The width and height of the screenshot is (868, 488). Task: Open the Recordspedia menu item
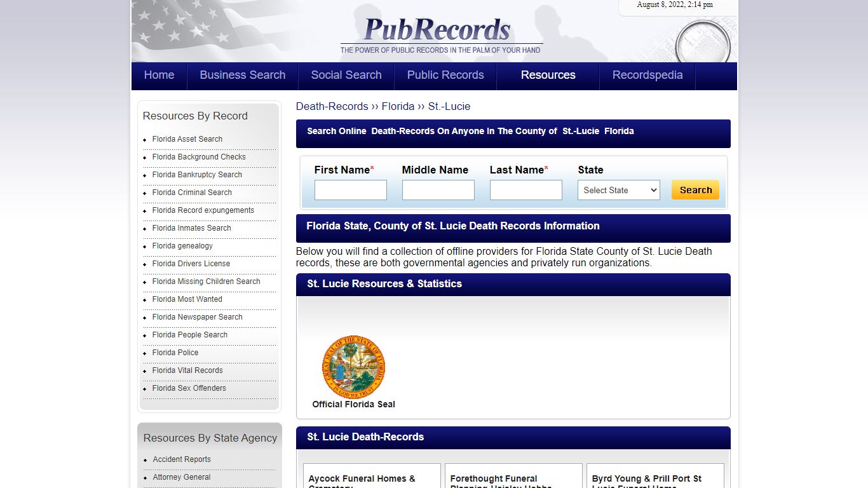tap(648, 75)
